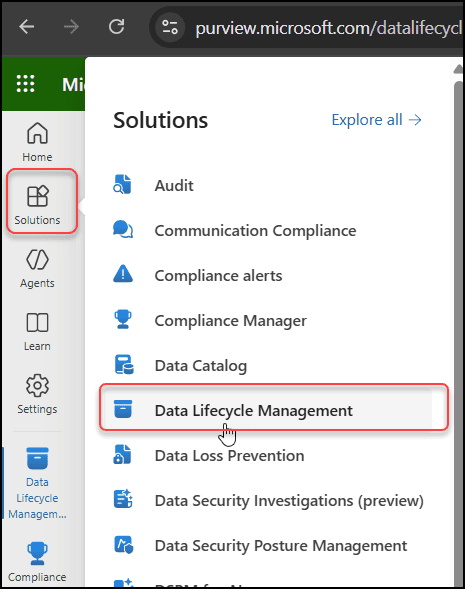Click the Compliance alerts warning icon
The height and width of the screenshot is (589, 465).
123,274
